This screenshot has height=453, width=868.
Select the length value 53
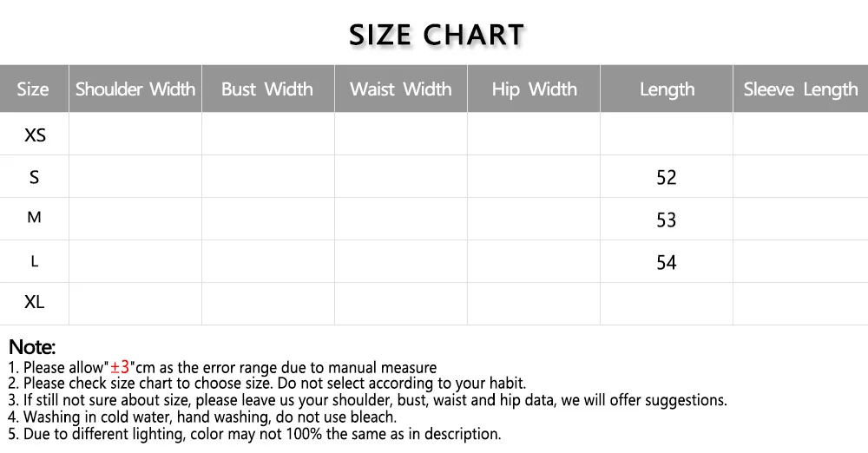666,220
